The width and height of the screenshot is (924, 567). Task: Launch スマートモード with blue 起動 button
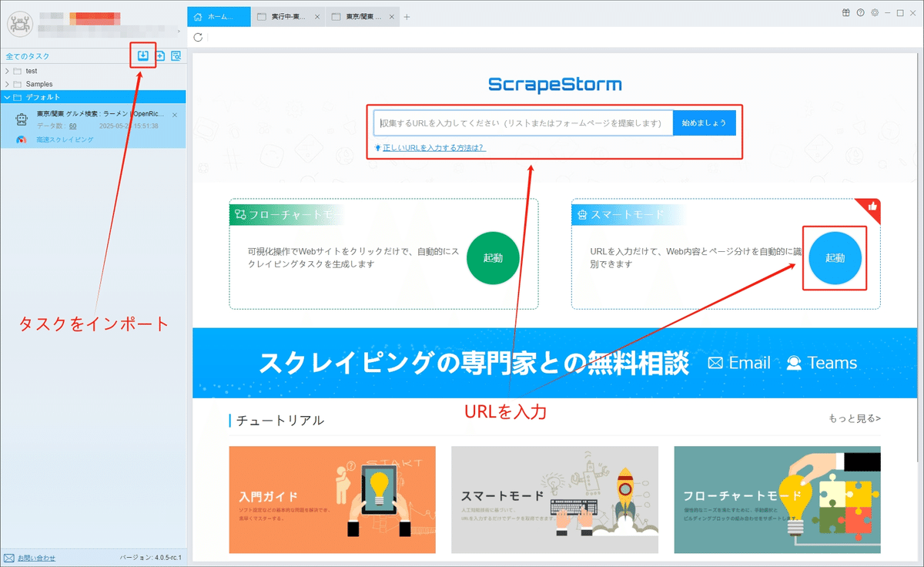[835, 258]
